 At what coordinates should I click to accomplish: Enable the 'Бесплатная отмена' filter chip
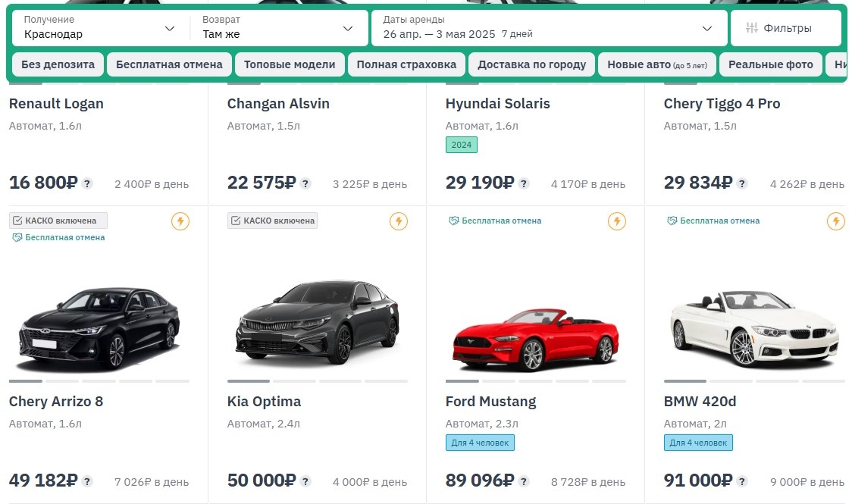(x=169, y=64)
